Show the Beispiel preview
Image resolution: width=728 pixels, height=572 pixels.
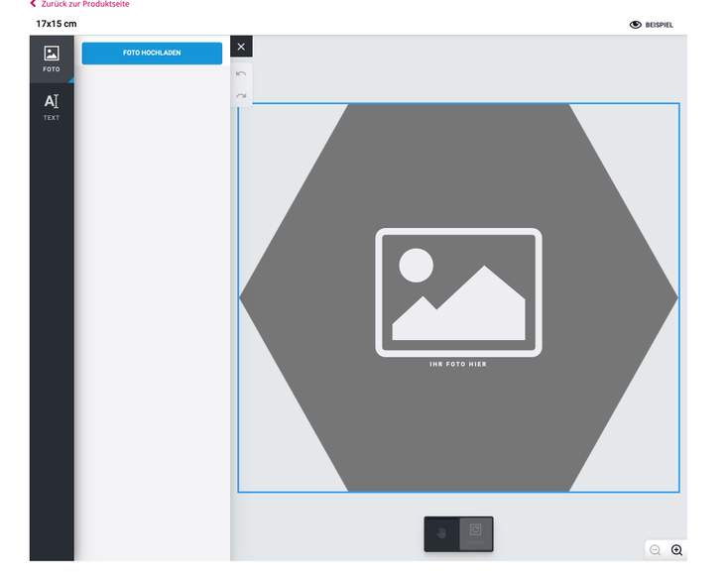click(x=651, y=25)
